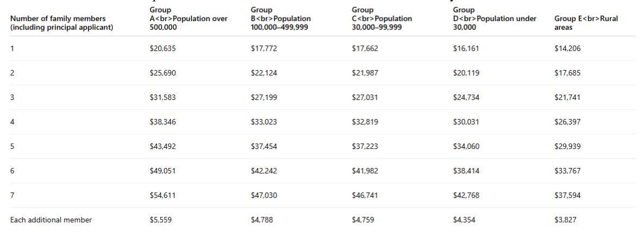
Task: Select the $38,346 cell
Action: [x=162, y=122]
